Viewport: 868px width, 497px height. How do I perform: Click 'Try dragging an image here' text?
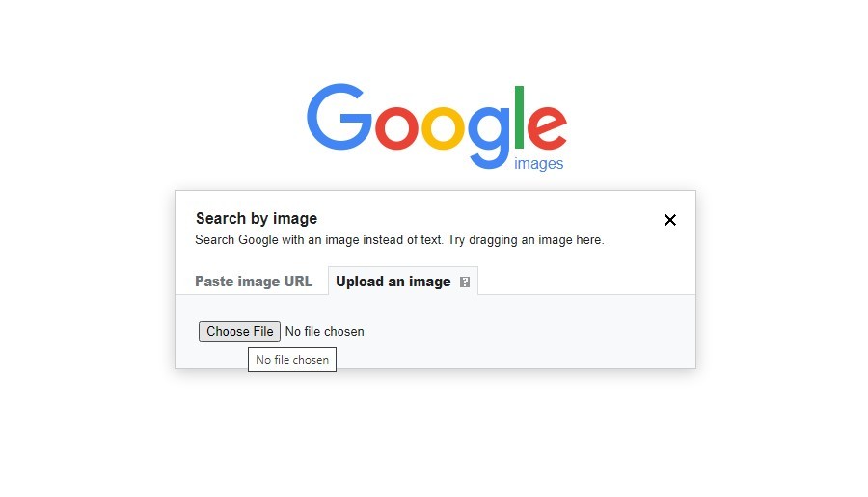point(526,240)
